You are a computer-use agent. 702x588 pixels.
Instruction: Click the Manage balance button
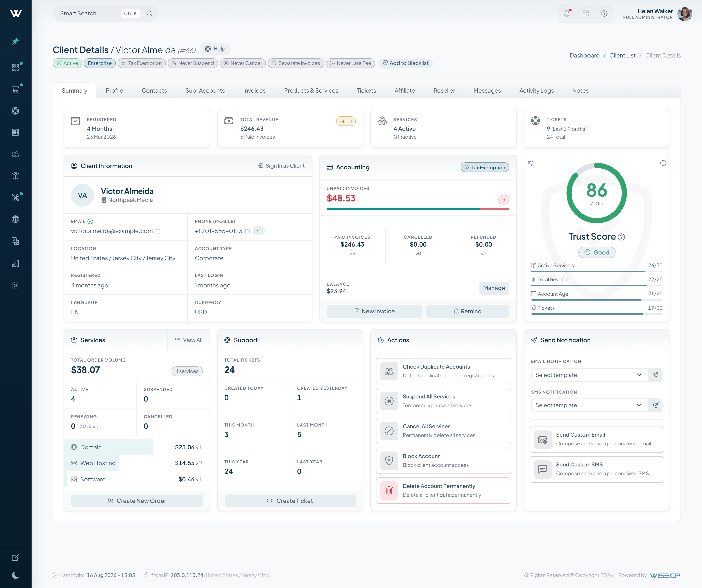494,288
